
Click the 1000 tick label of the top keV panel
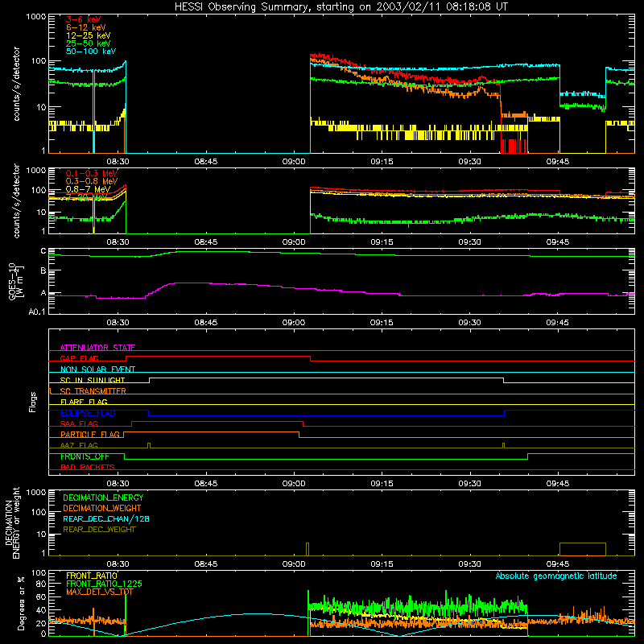[36, 17]
